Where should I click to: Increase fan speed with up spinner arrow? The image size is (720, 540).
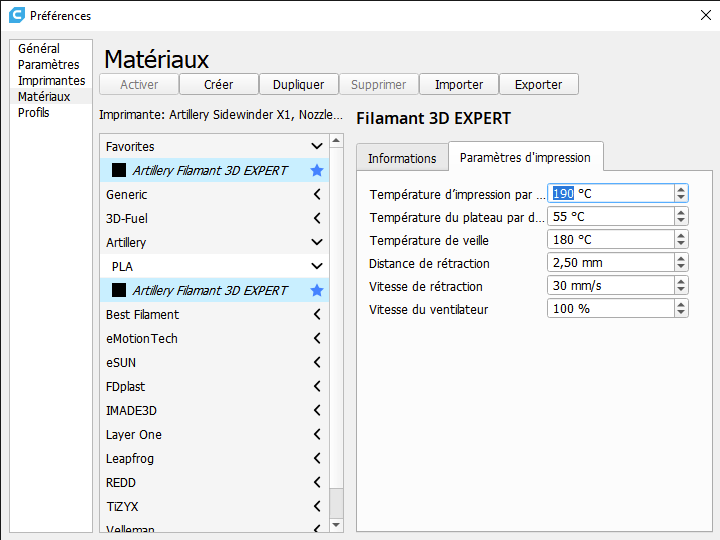(x=681, y=304)
